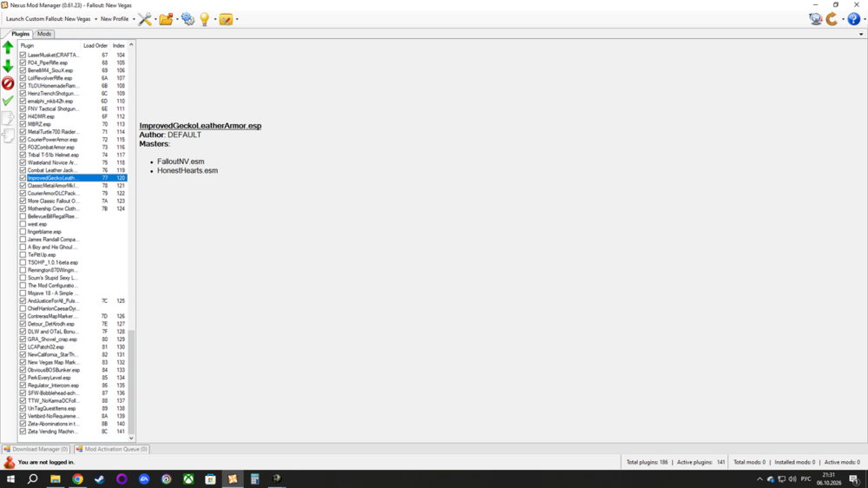
Task: Open help with blue question mark icon
Action: [x=853, y=19]
